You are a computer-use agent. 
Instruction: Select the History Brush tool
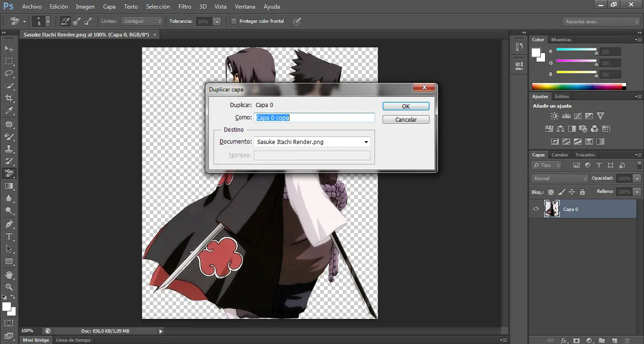[x=9, y=161]
